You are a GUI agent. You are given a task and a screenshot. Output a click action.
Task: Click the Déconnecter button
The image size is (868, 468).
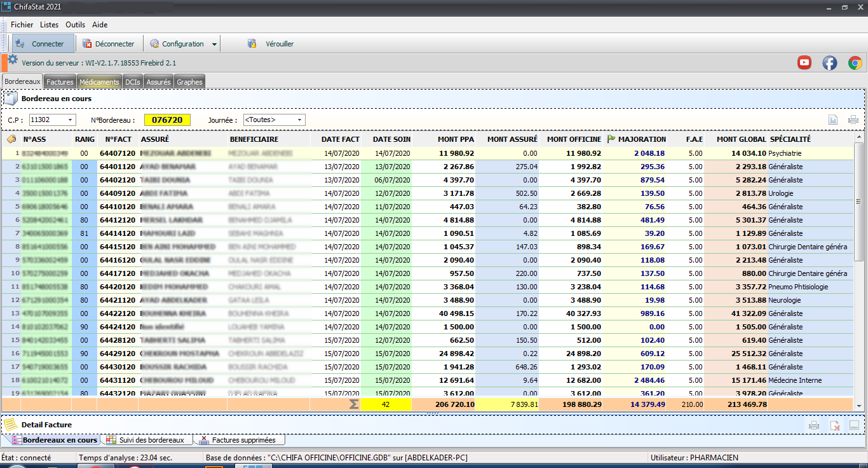[109, 44]
